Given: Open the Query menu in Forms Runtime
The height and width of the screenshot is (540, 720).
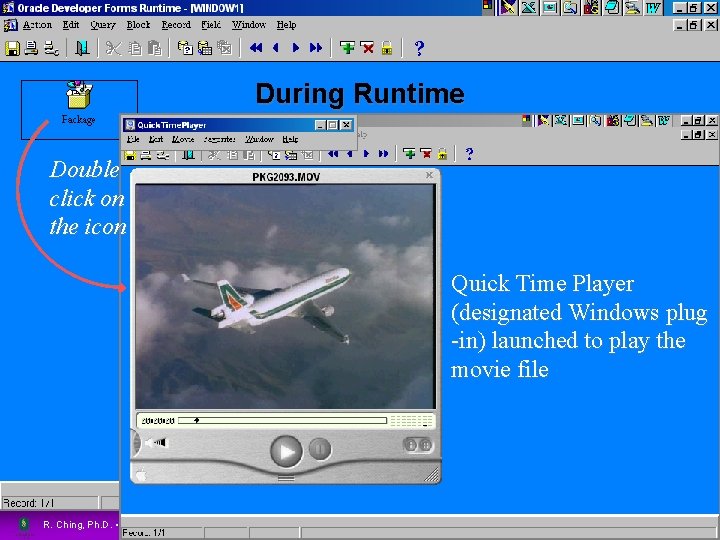Looking at the screenshot, I should pyautogui.click(x=102, y=25).
